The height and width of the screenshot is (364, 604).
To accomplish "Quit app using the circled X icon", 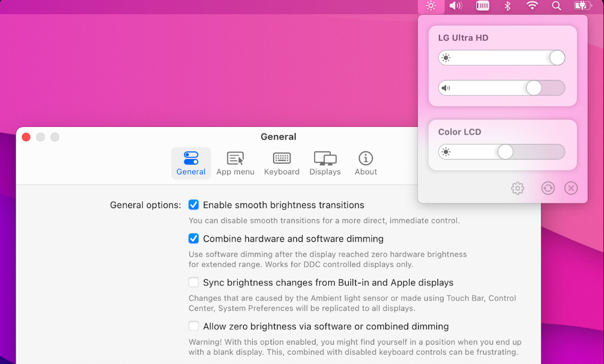I will [x=571, y=188].
